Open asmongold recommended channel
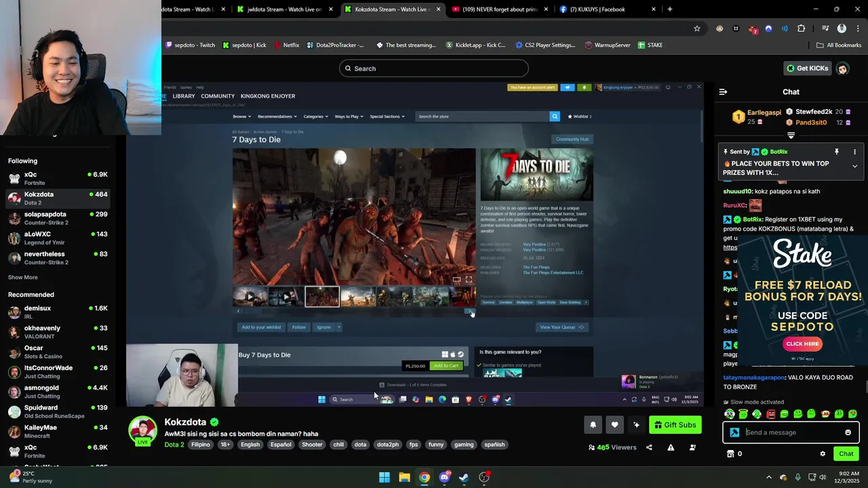 coord(58,392)
